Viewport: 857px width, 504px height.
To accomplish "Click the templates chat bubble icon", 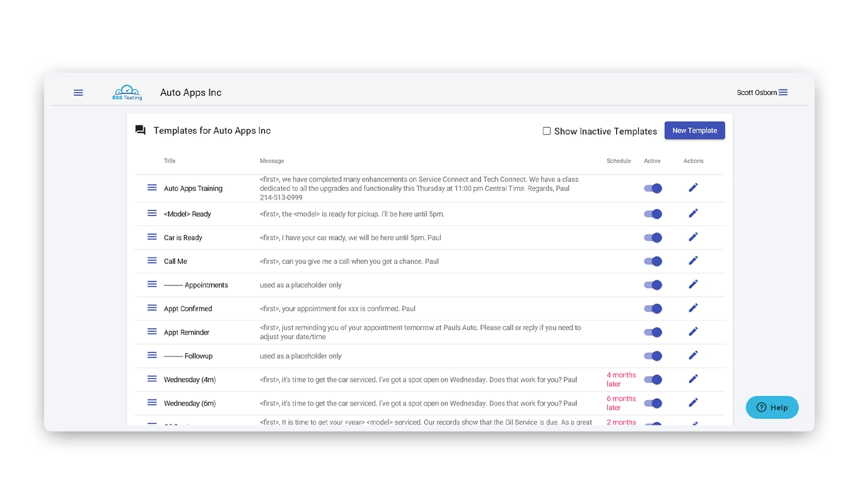I will [x=140, y=130].
